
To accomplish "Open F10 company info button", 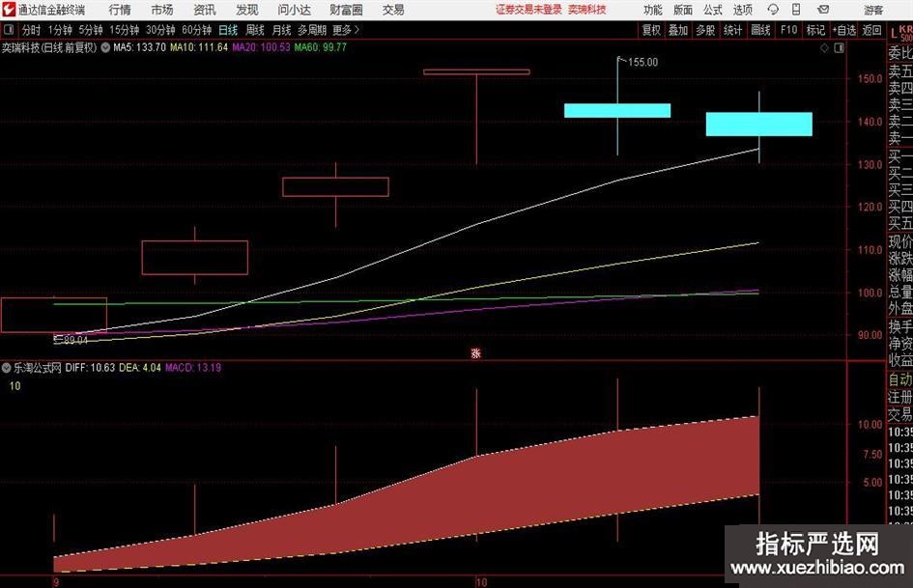I will pyautogui.click(x=788, y=30).
